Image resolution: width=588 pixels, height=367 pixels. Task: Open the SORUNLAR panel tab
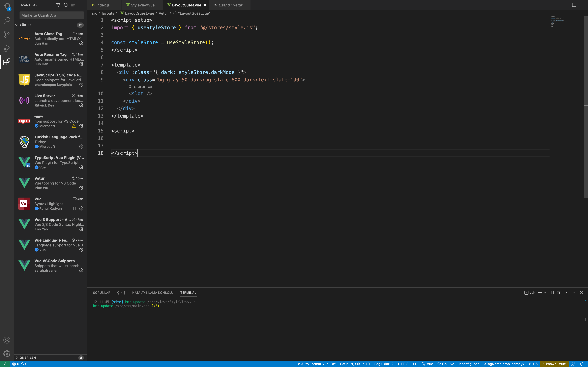click(x=101, y=292)
